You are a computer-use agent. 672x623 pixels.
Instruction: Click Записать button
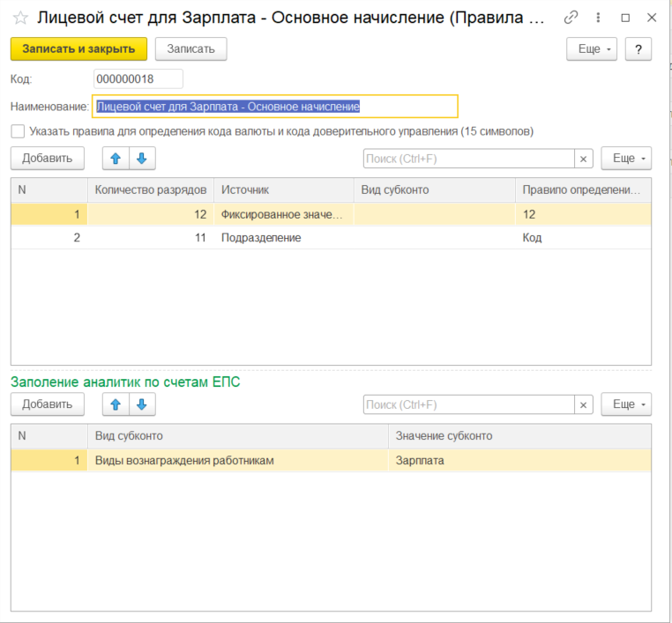click(x=191, y=49)
